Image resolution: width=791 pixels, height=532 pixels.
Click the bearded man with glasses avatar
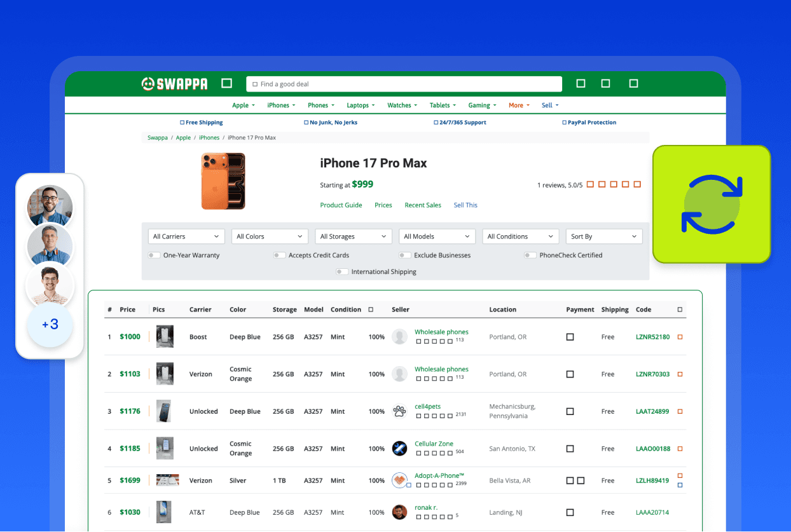tap(50, 207)
